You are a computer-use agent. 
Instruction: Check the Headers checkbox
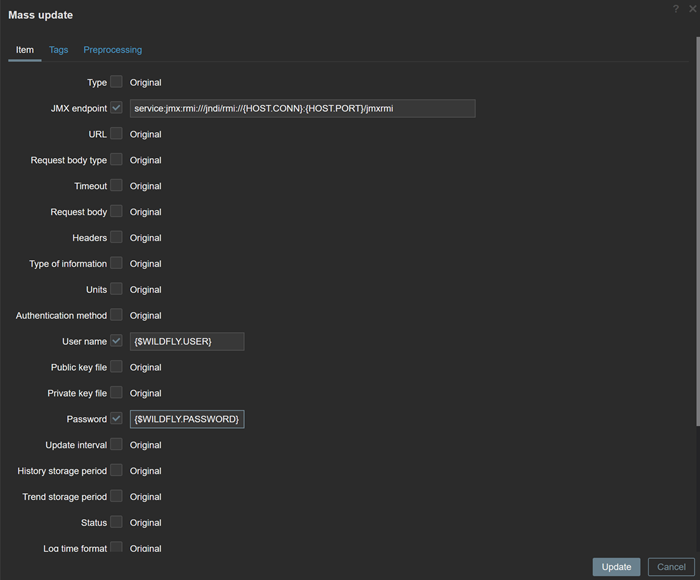(116, 237)
